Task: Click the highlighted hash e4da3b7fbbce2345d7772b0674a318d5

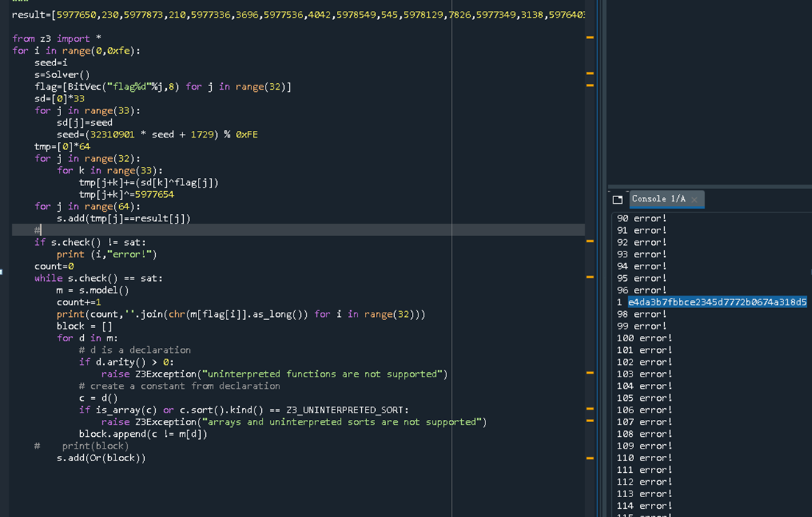Action: click(x=717, y=302)
